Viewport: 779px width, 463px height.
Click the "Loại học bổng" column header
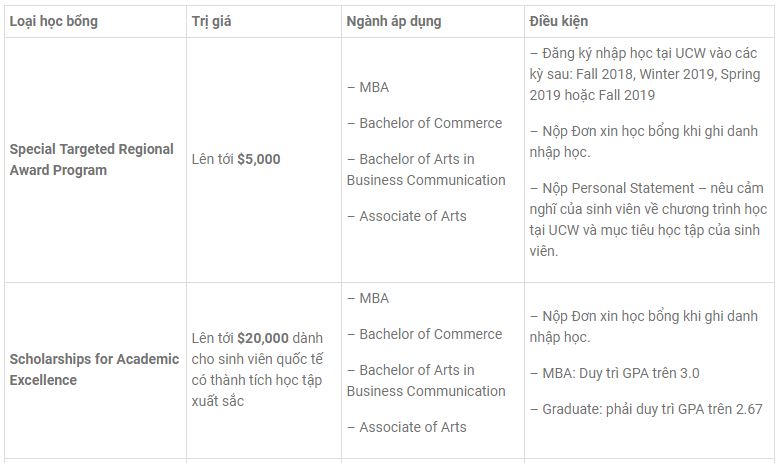(54, 20)
